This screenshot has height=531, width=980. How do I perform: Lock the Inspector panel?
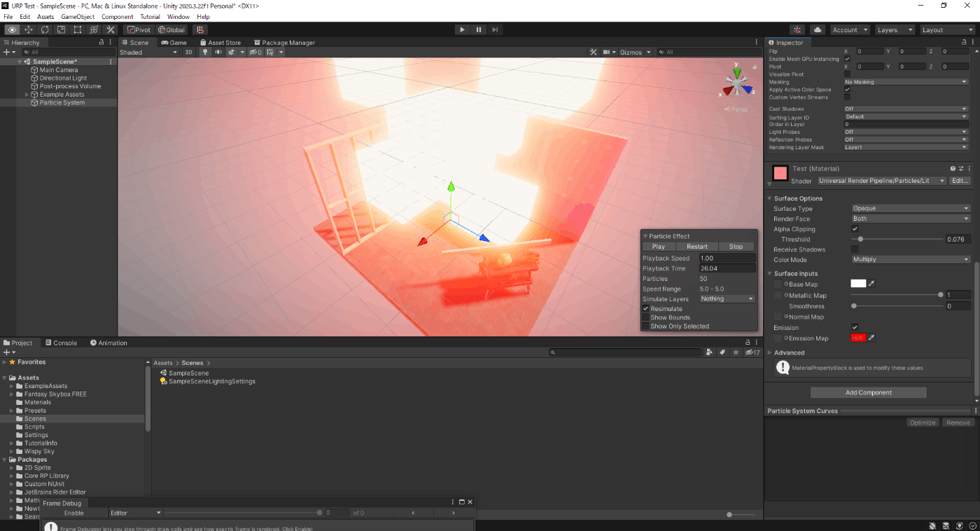coord(962,43)
